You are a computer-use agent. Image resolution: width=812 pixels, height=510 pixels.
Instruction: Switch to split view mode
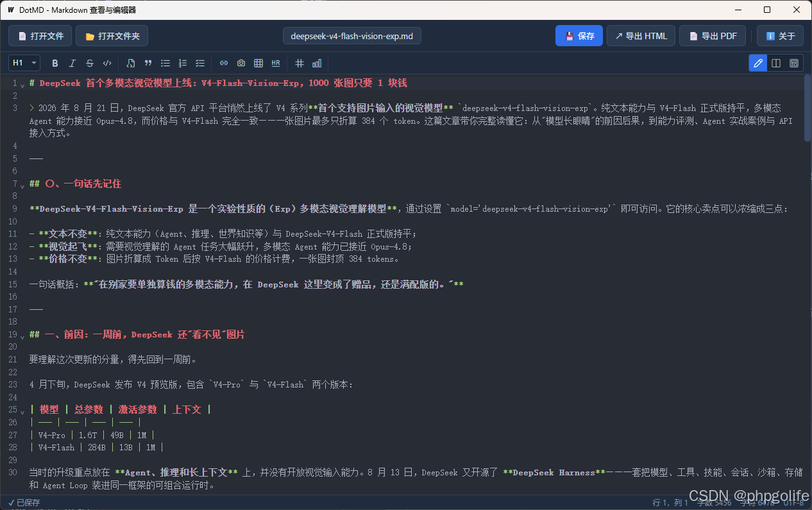point(776,63)
